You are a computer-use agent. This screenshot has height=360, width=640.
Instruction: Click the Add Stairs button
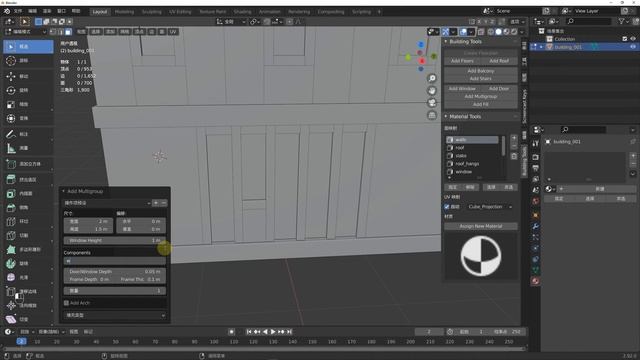click(x=481, y=78)
